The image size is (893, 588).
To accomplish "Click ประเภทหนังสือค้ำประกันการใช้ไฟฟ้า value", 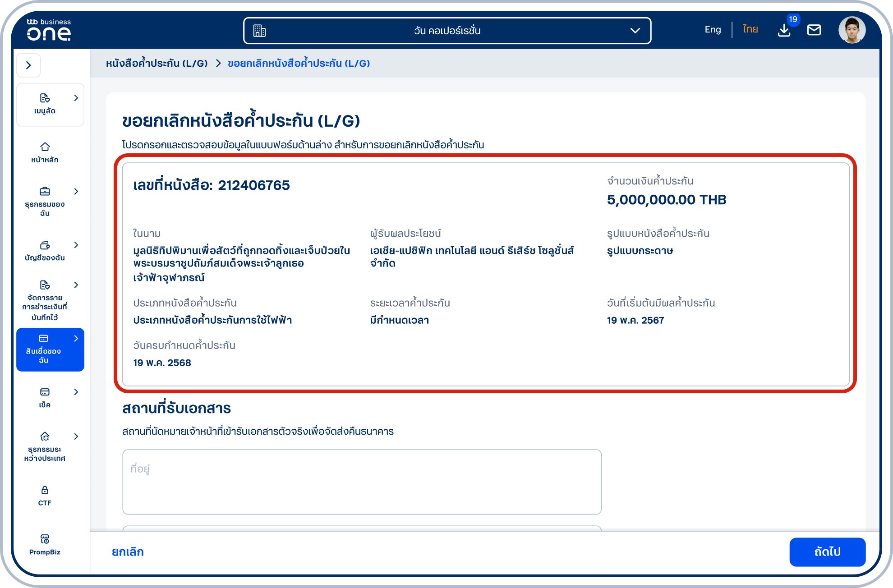I will tap(212, 320).
